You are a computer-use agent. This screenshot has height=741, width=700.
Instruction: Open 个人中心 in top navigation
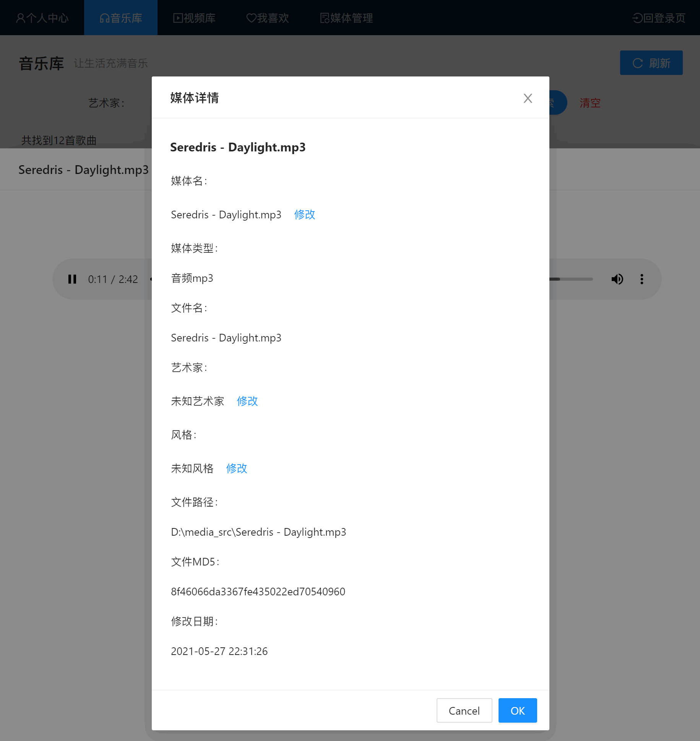42,18
